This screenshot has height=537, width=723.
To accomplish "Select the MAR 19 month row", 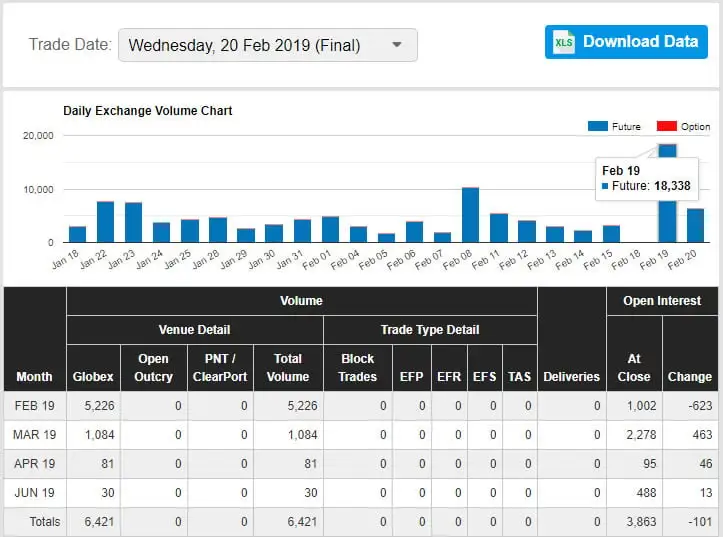I will pyautogui.click(x=35, y=435).
